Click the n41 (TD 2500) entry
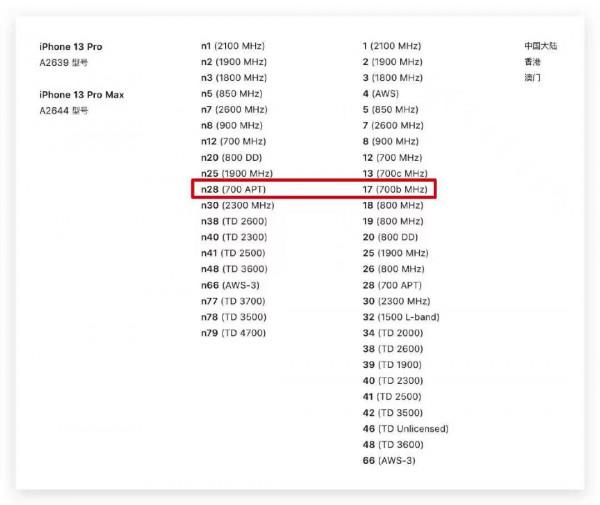 coord(233,253)
